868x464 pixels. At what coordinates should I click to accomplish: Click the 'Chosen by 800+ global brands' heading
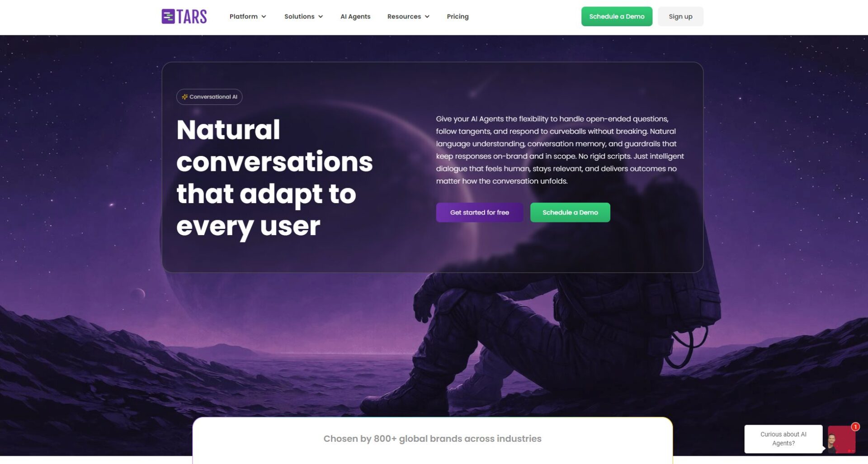pyautogui.click(x=432, y=439)
